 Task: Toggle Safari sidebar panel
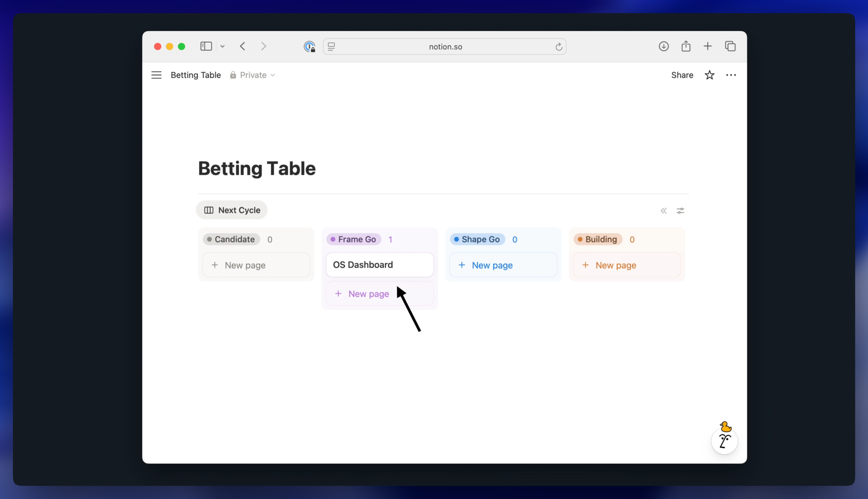click(x=206, y=46)
